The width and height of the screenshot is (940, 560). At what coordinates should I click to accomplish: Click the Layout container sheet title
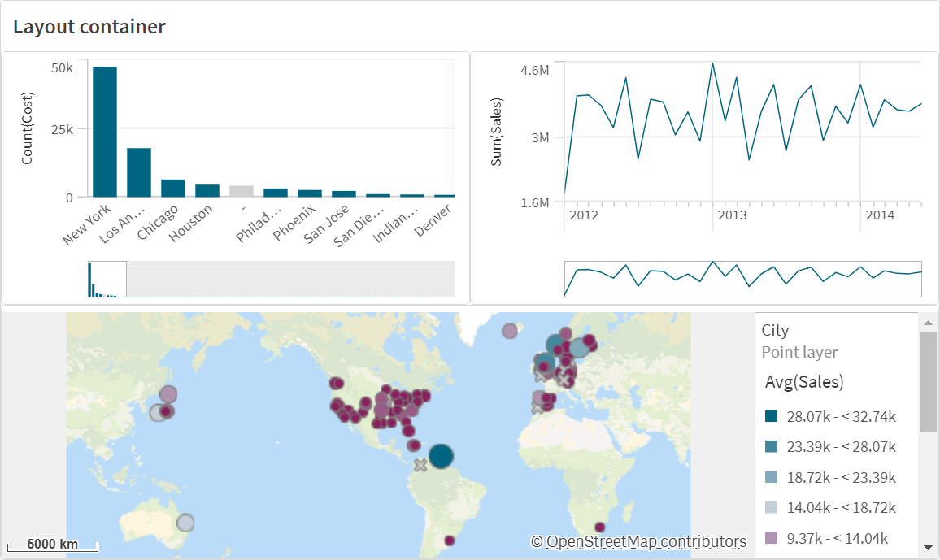pos(89,26)
